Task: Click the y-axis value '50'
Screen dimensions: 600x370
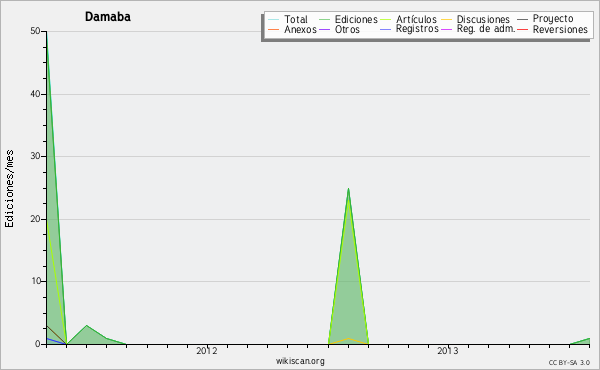Action: [x=36, y=31]
